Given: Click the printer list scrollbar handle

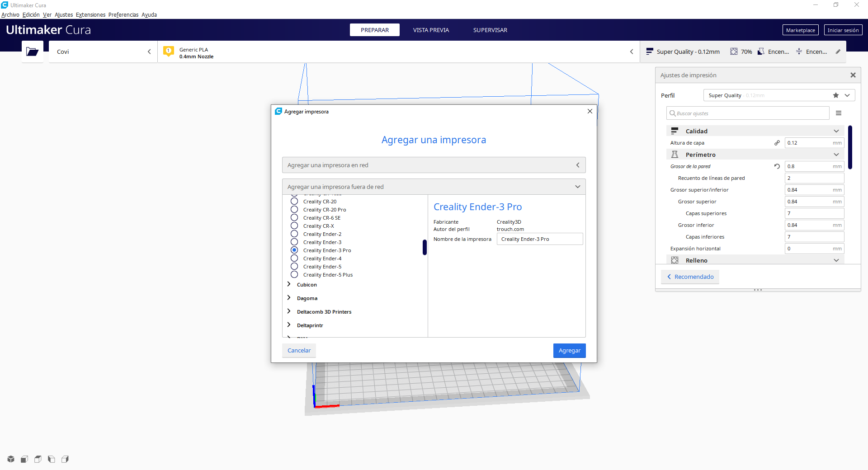Looking at the screenshot, I should tap(425, 247).
